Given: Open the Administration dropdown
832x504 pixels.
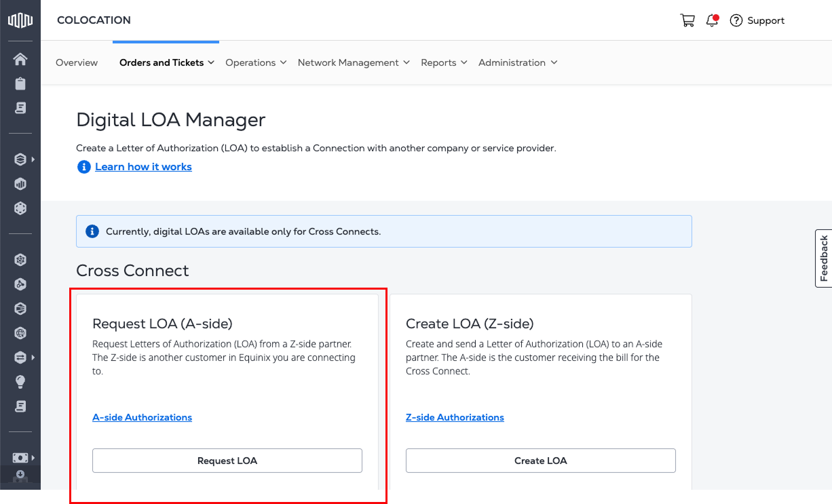Looking at the screenshot, I should coord(518,62).
